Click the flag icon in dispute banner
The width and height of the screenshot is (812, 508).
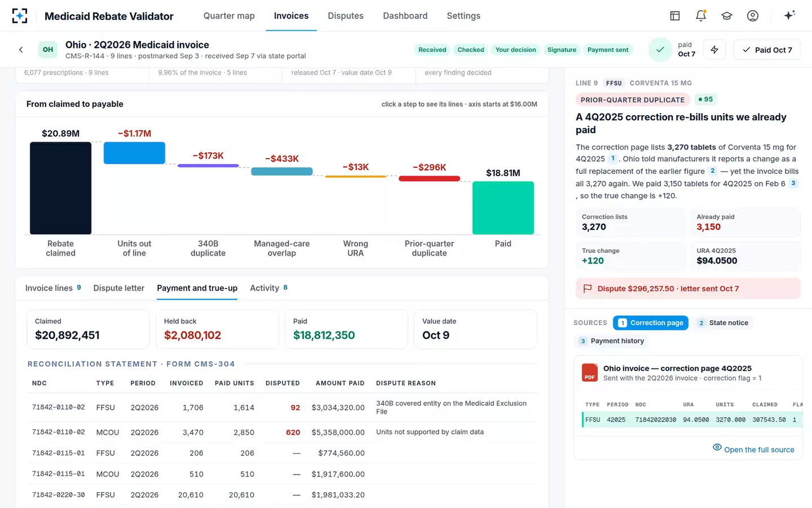pos(587,288)
